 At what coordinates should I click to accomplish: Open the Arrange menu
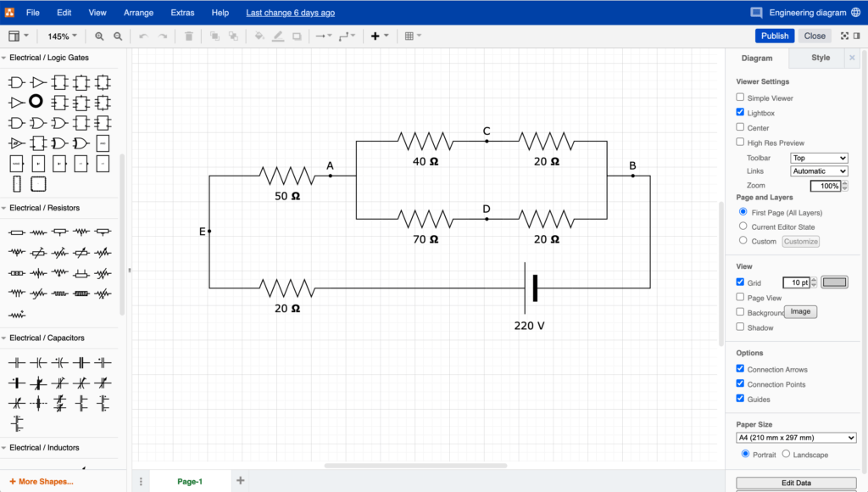(x=138, y=12)
